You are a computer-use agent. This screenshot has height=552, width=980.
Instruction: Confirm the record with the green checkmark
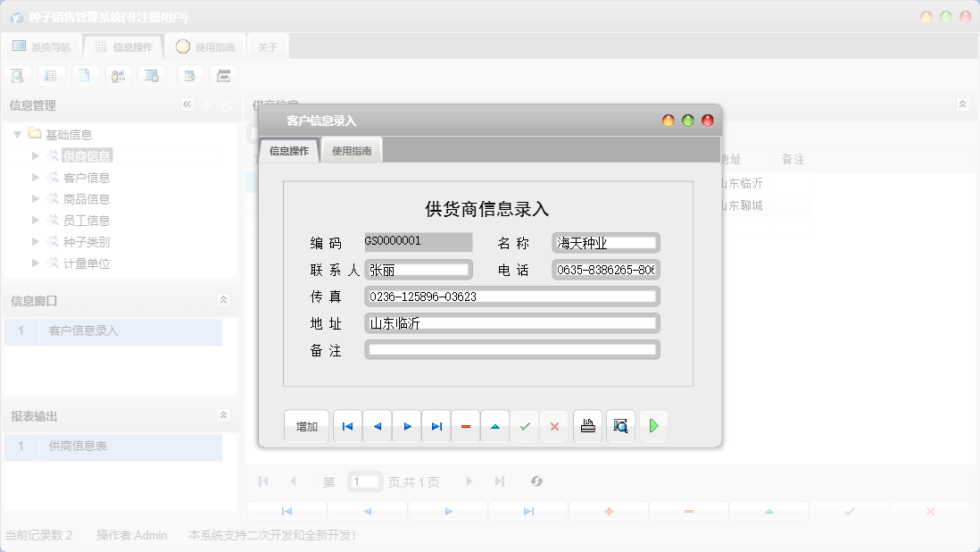tap(525, 426)
